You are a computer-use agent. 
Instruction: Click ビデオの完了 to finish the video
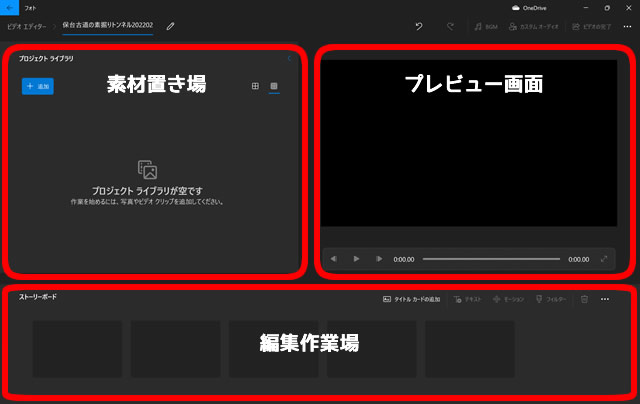coord(594,26)
